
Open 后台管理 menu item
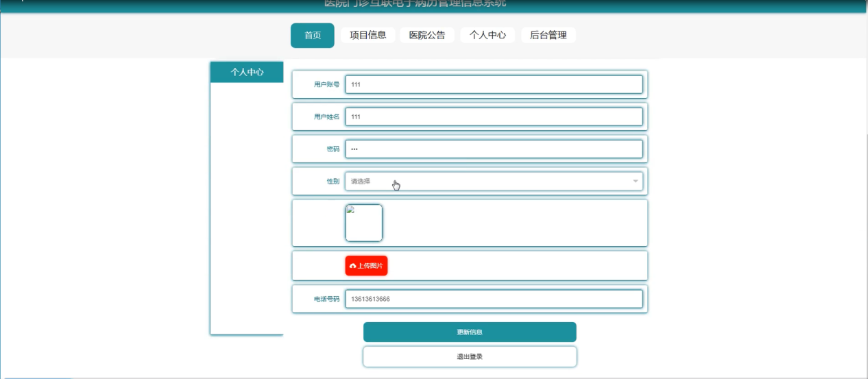(548, 36)
